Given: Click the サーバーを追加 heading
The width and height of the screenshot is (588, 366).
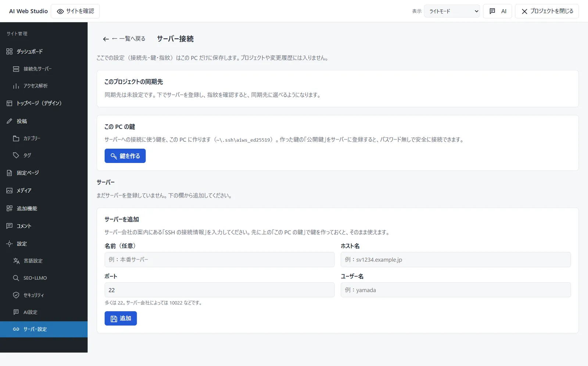Looking at the screenshot, I should point(122,219).
